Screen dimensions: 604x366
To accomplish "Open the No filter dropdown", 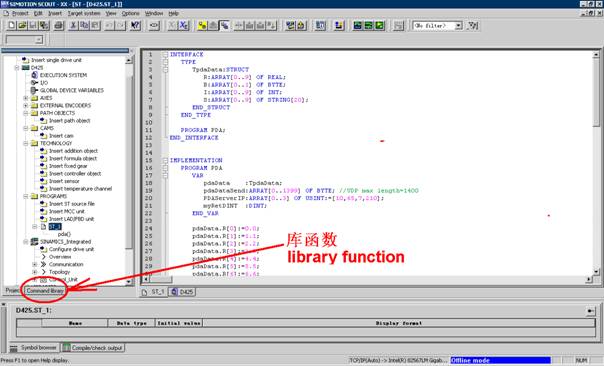I will (458, 25).
